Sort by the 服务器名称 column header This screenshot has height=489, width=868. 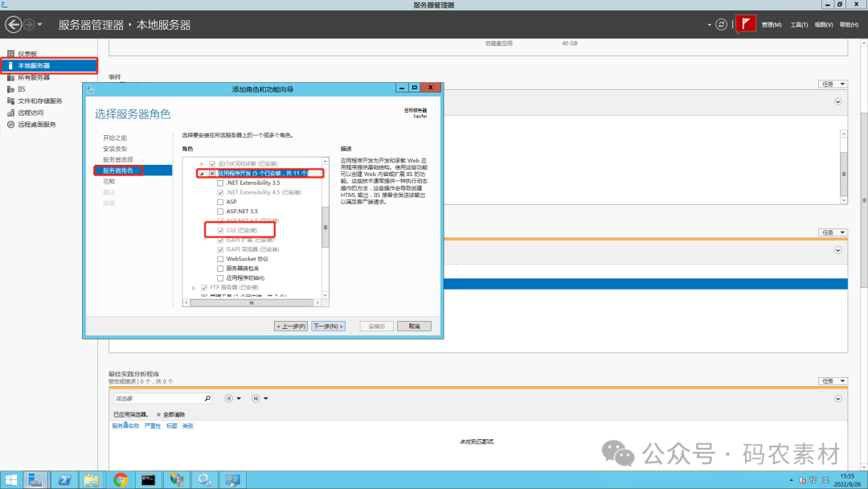125,426
